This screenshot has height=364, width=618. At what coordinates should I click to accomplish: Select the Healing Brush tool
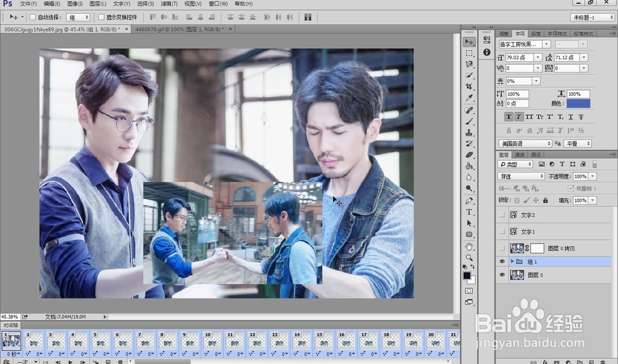point(469,110)
